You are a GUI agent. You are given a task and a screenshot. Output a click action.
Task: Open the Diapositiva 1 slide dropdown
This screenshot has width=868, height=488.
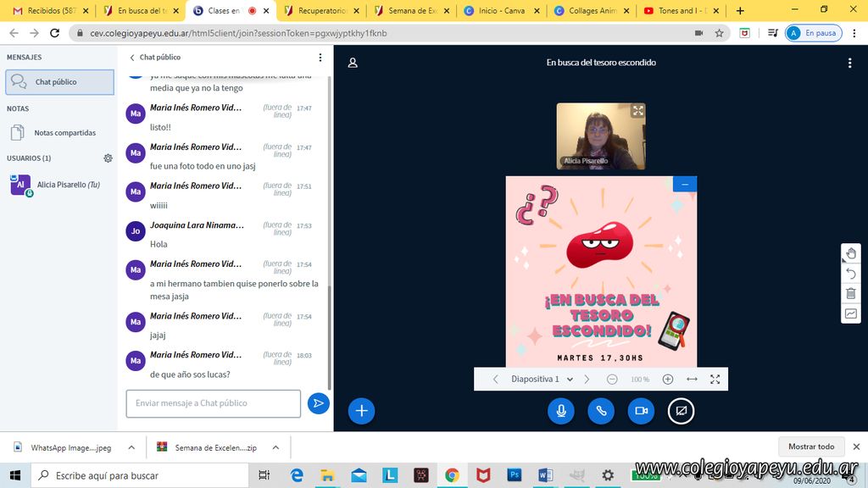tap(542, 380)
